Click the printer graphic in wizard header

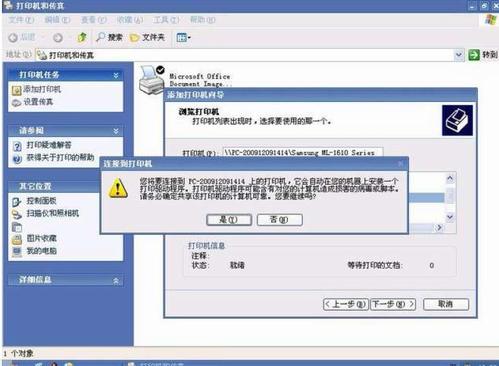click(457, 120)
